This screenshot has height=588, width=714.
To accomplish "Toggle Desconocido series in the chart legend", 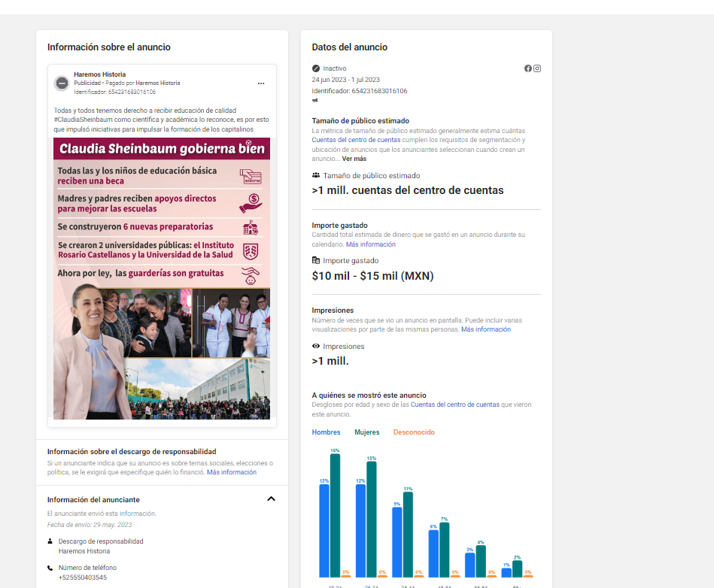I will 414,432.
